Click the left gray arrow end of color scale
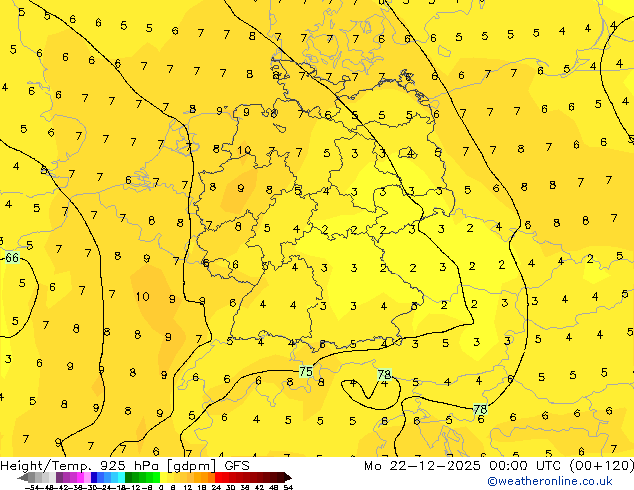This screenshot has height=490, width=634. pos(23,477)
